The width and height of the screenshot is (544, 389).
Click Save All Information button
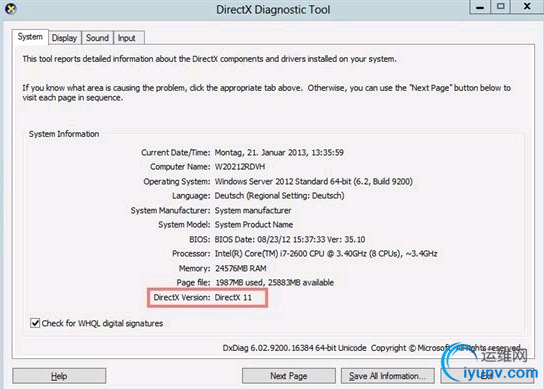point(388,376)
